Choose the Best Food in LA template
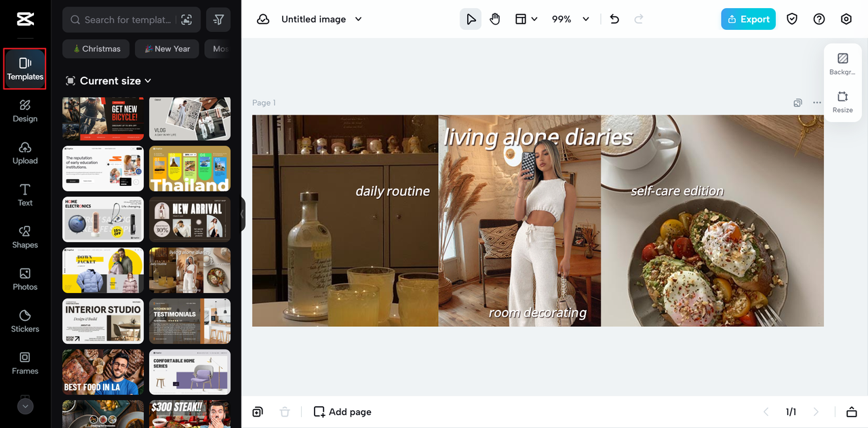The height and width of the screenshot is (428, 868). [x=103, y=372]
